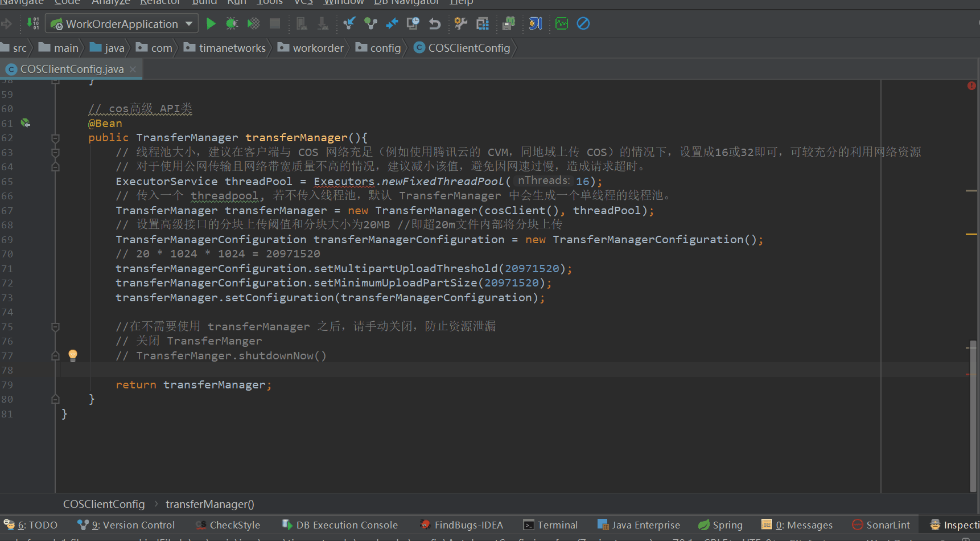980x541 pixels.
Task: Click the blue translate plugin icon
Action: click(536, 24)
